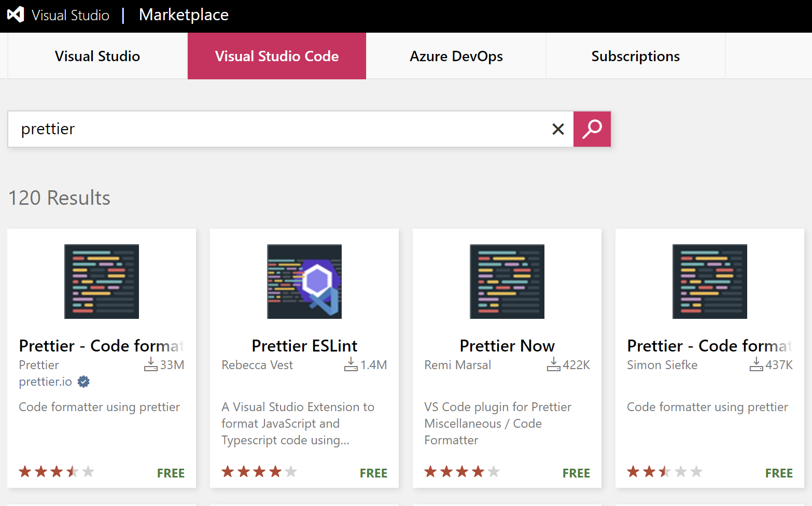Image resolution: width=812 pixels, height=506 pixels.
Task: Click title of Simon Siefke's Prettier formatter
Action: point(709,345)
